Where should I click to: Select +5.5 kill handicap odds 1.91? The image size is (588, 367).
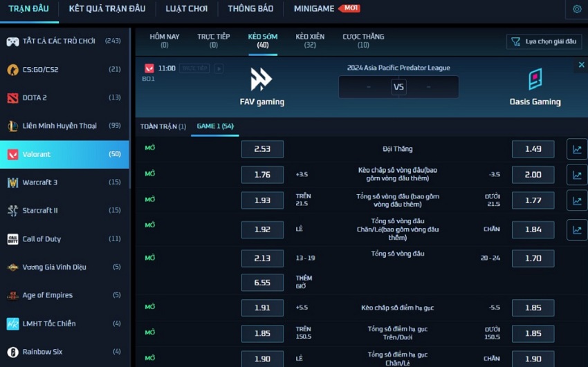(262, 308)
